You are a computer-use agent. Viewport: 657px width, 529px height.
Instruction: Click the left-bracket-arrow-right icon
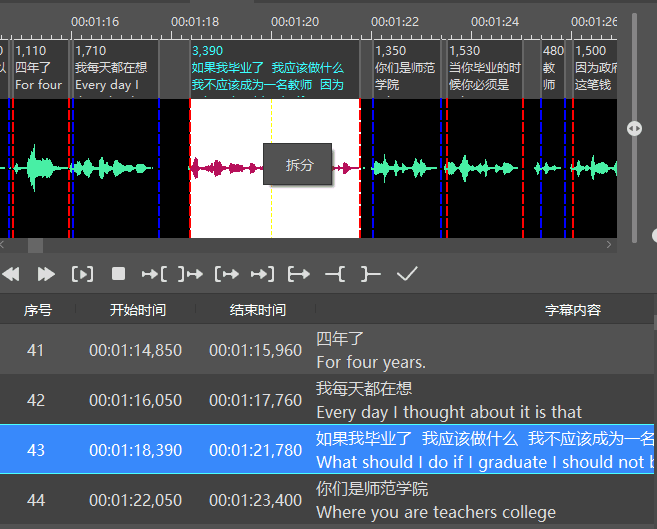pos(227,274)
